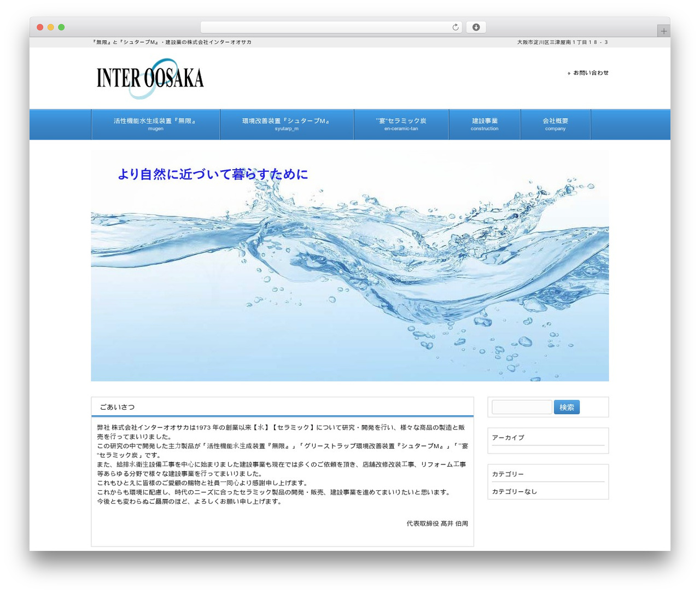Click 代表取締役 髙井 伯周 signature text
The width and height of the screenshot is (700, 593).
(x=437, y=524)
